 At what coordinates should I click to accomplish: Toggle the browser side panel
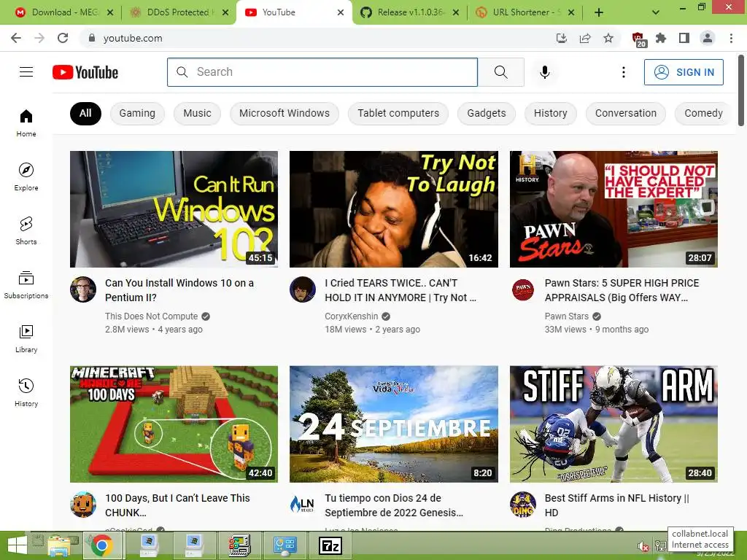(x=684, y=38)
